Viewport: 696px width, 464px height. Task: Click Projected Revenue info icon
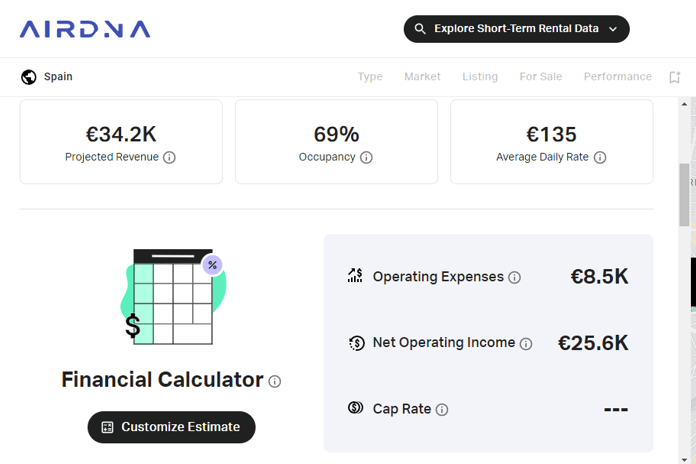tap(170, 158)
